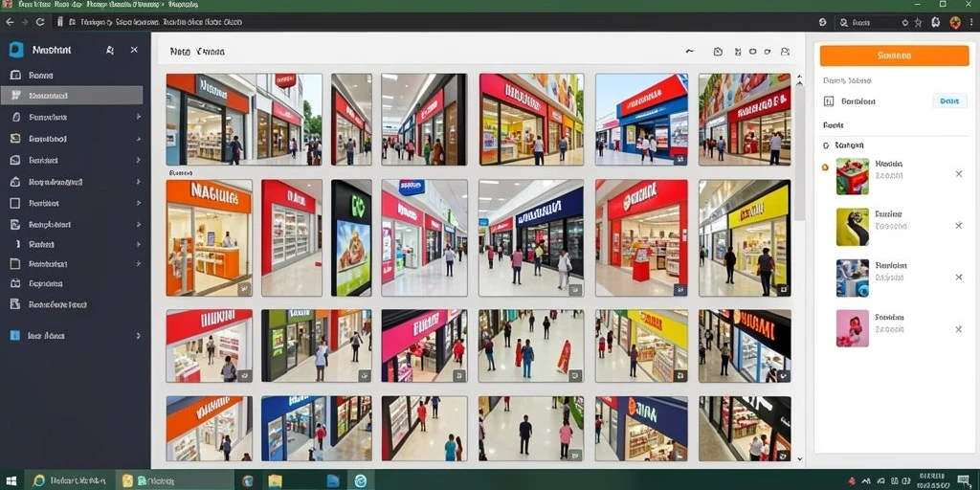The height and width of the screenshot is (490, 980).
Task: Open thumbnail of green ad display on black stand
Action: pyautogui.click(x=351, y=237)
